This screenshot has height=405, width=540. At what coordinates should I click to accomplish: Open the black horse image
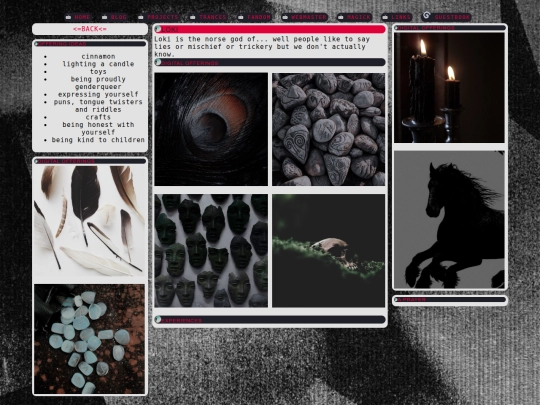tap(449, 219)
